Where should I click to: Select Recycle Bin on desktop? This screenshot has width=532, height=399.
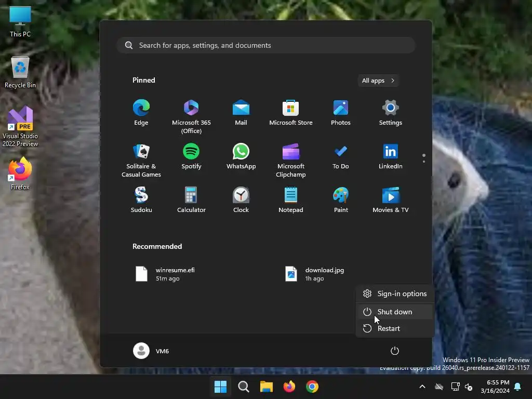[20, 73]
